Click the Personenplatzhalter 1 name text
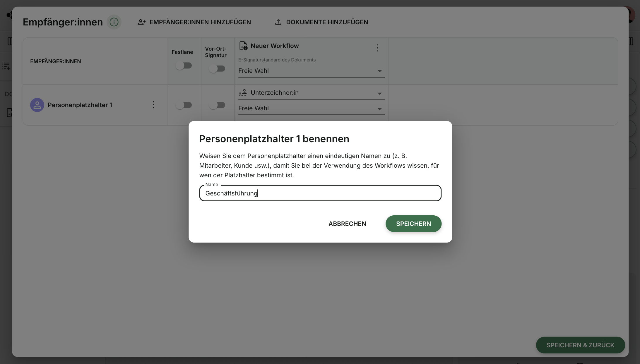640x364 pixels. click(80, 105)
